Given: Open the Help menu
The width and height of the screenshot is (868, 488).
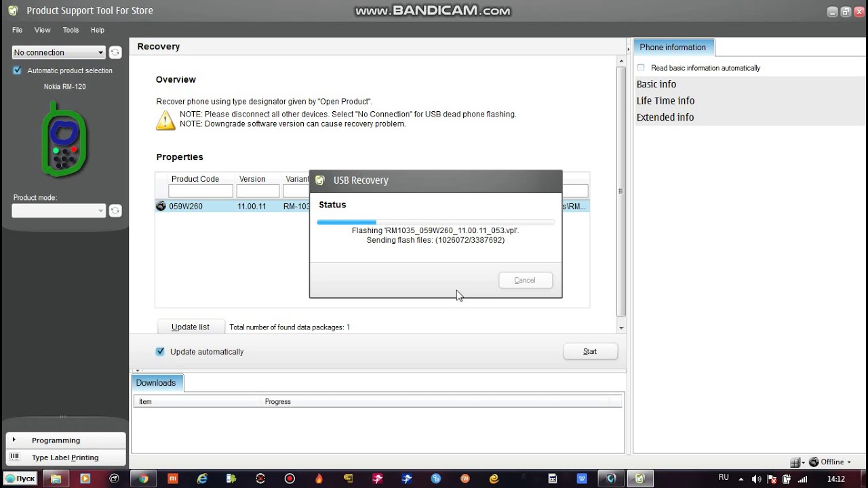Looking at the screenshot, I should tap(98, 30).
